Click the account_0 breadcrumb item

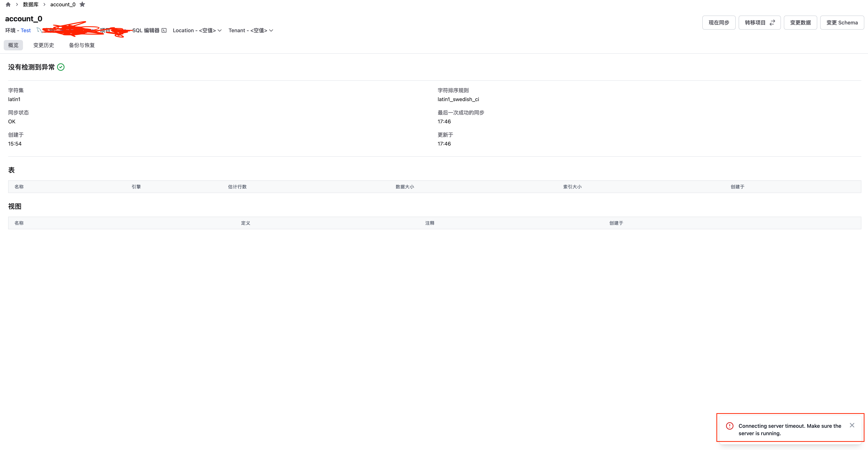click(x=63, y=4)
